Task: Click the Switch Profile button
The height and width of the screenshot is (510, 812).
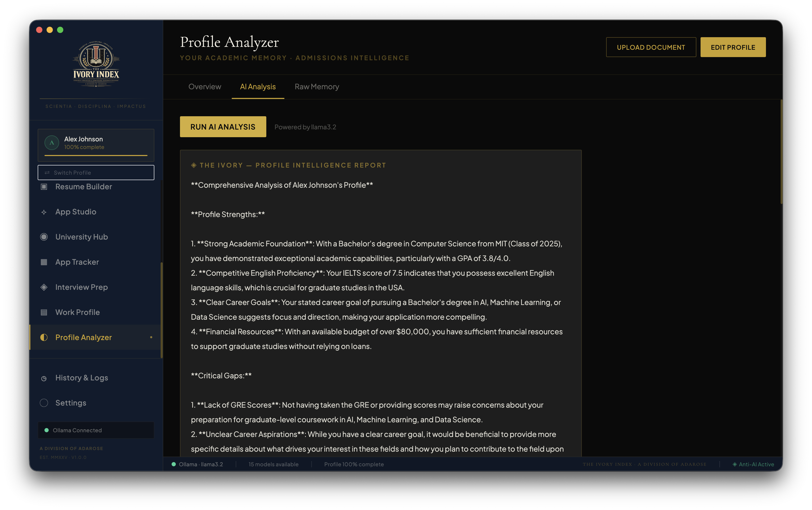Action: (x=96, y=173)
